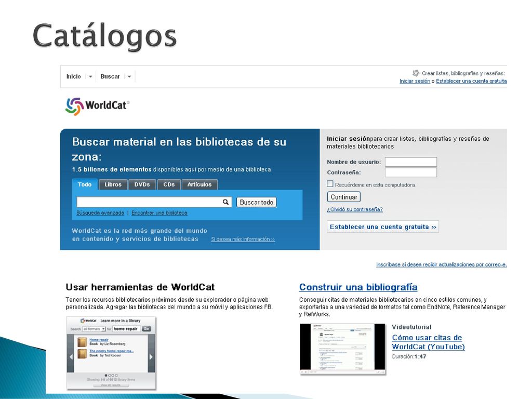
Task: Click the Contraseña field
Action: 411,172
